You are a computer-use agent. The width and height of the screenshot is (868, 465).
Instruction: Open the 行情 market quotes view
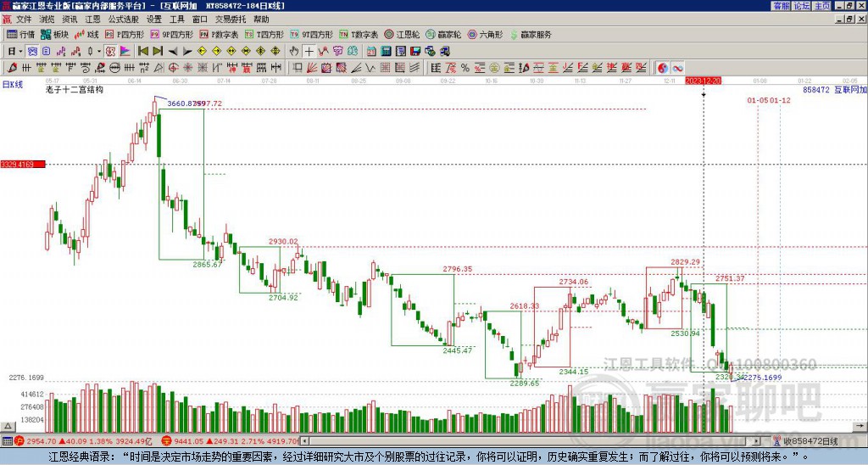click(x=20, y=35)
